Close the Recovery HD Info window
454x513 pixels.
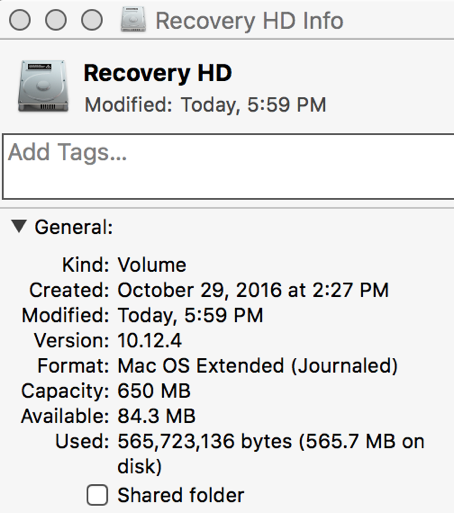click(x=20, y=20)
